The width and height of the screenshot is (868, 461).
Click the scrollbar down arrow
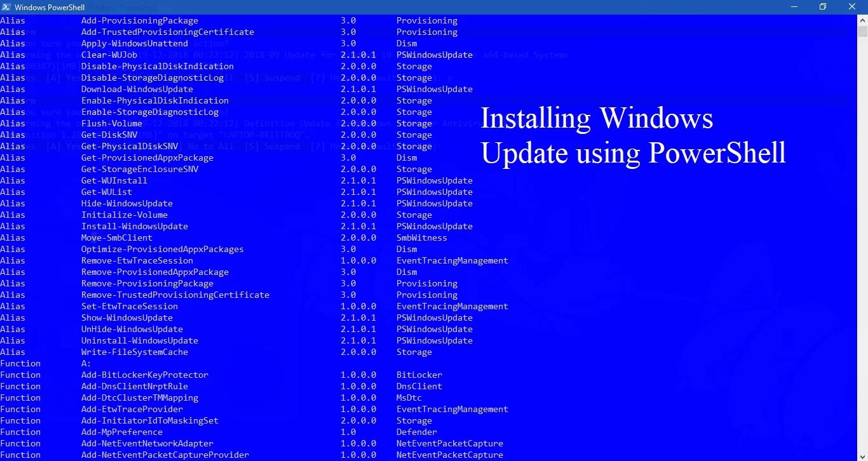863,455
